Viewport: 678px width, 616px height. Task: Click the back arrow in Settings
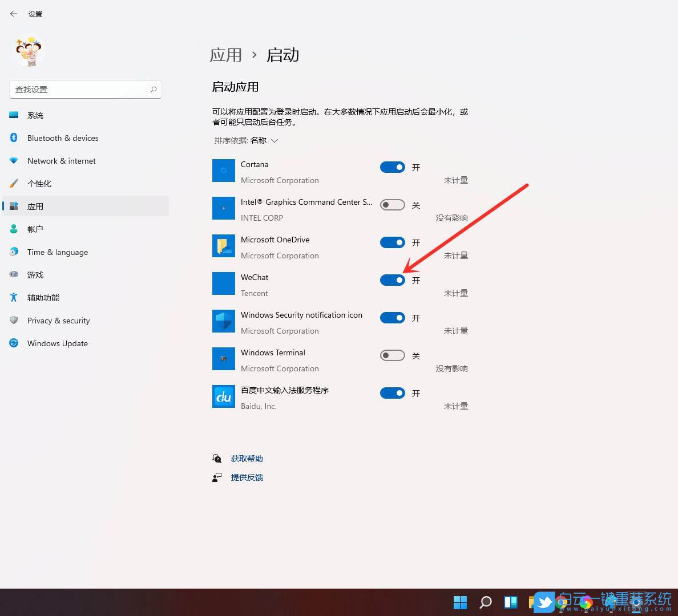13,14
